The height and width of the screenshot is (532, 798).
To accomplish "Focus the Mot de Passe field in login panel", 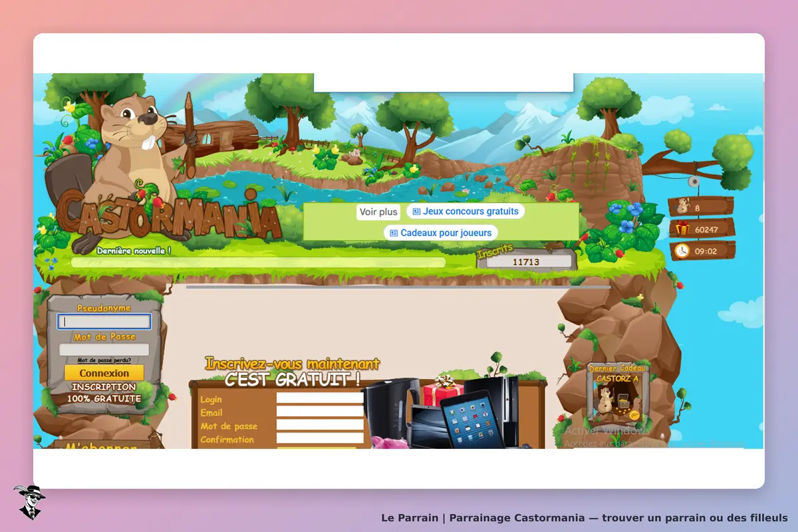I will [104, 350].
